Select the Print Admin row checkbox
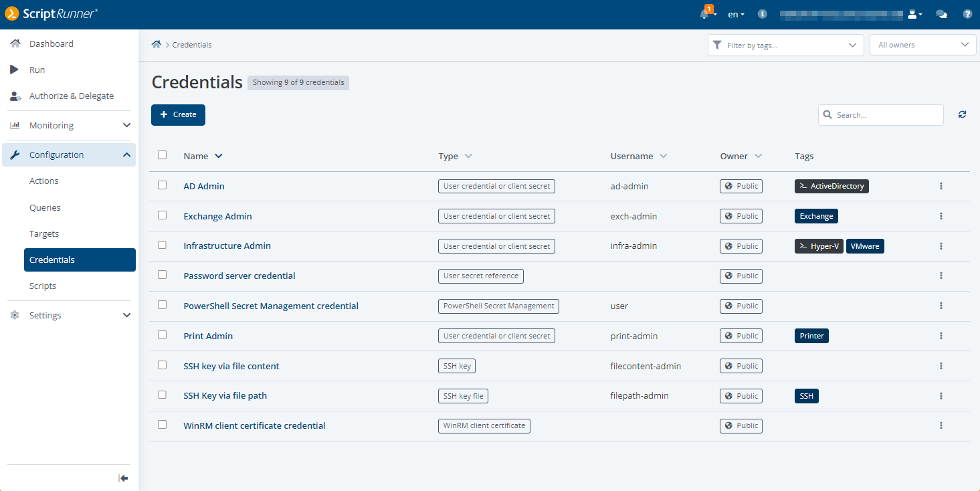The height and width of the screenshot is (491, 980). [162, 335]
